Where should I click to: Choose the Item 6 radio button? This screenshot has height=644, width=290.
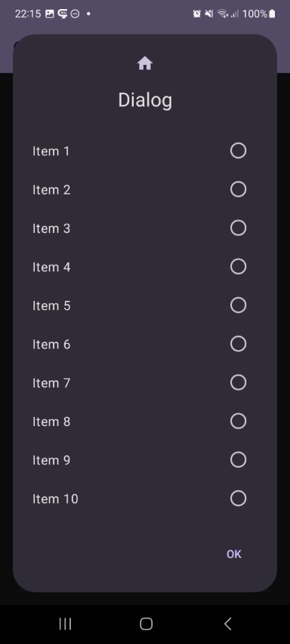(x=238, y=344)
